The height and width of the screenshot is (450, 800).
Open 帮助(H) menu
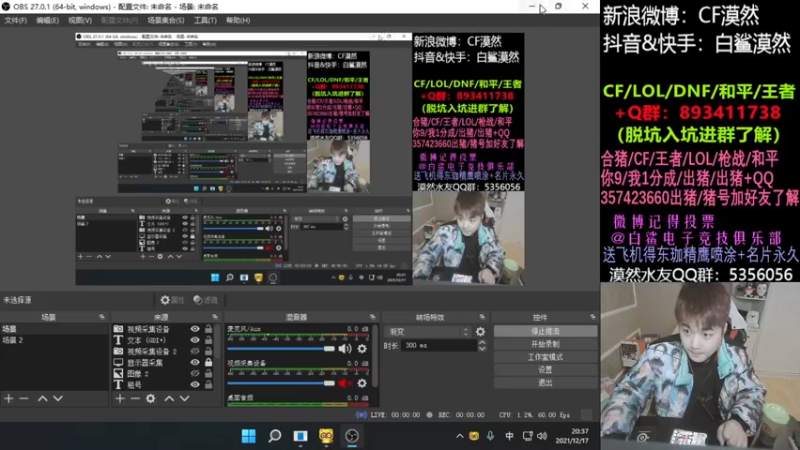tap(238, 20)
